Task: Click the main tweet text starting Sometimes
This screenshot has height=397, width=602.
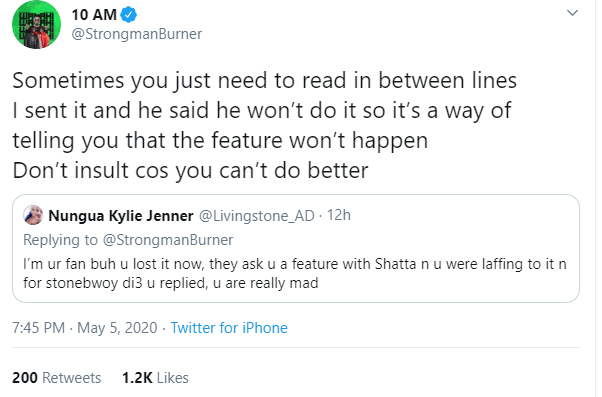Action: pos(265,125)
